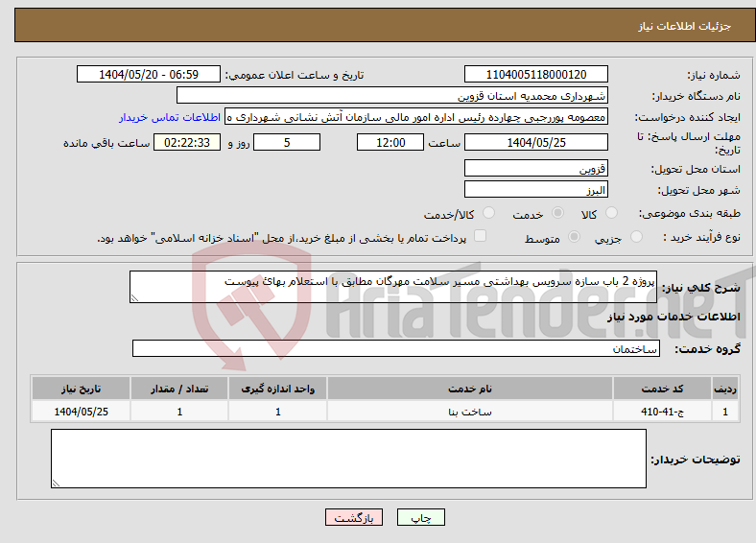Click the request creator name field

416,117
